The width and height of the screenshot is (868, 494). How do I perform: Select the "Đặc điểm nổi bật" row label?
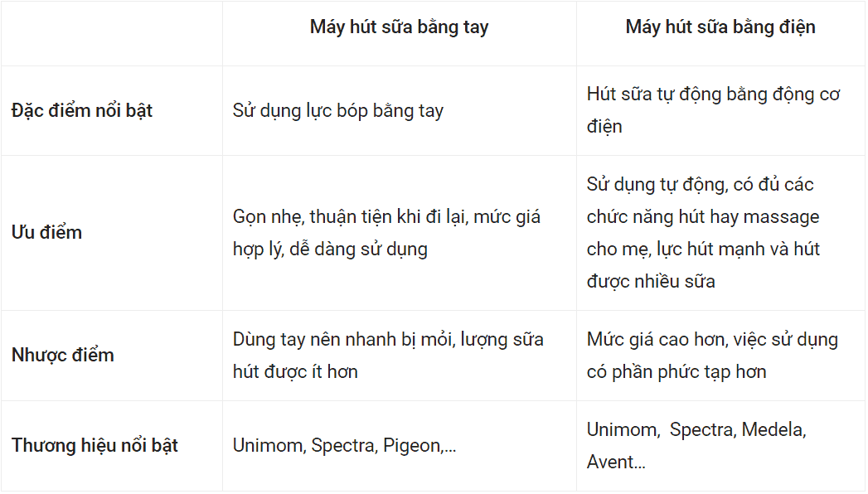(82, 111)
